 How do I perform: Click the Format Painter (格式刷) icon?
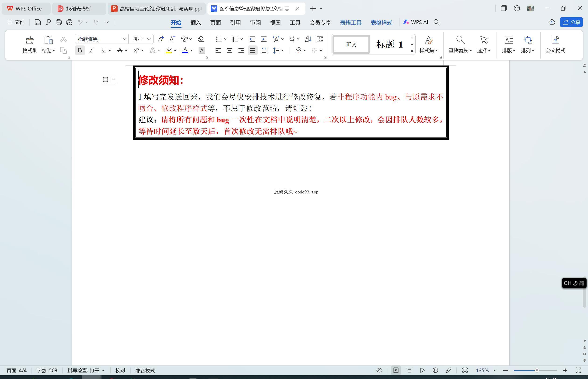pyautogui.click(x=30, y=40)
